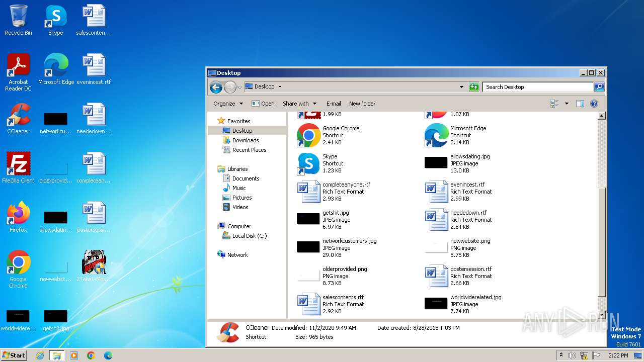Select postersession desktop document icon
The height and width of the screenshot is (362, 644).
(x=94, y=217)
